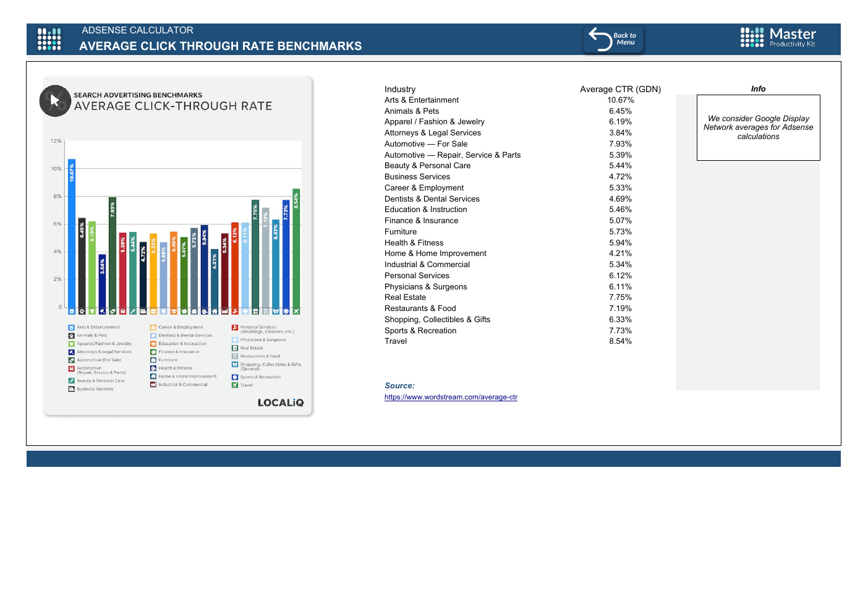Viewport: 868px width, 614px height.
Task: Select the Finance & Insurance table cell
Action: click(422, 221)
